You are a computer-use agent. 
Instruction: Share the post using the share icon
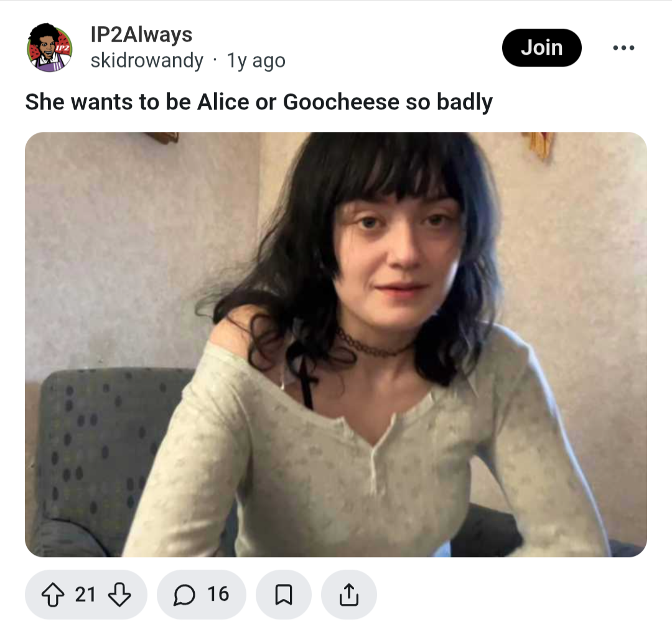pos(349,595)
